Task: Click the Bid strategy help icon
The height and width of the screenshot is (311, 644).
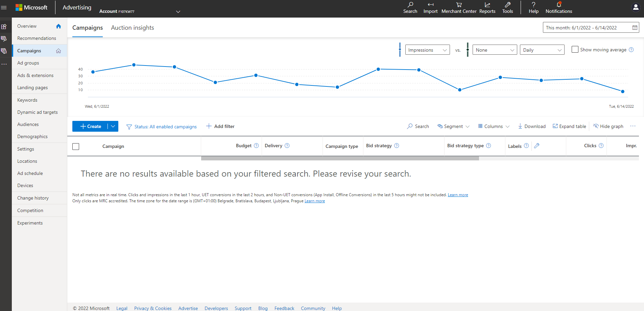Action: [397, 146]
